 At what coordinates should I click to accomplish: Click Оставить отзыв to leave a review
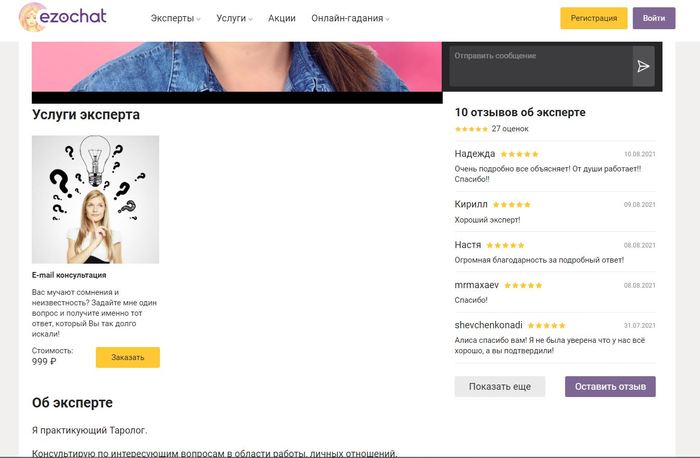610,387
